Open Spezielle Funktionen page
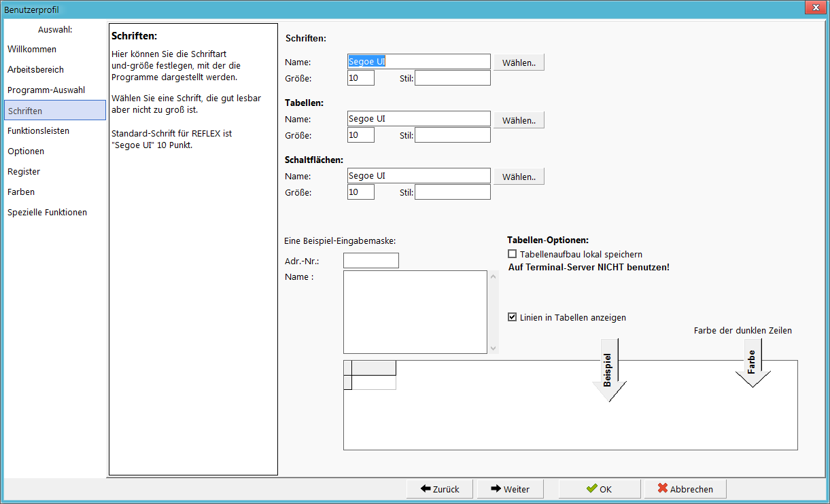The width and height of the screenshot is (830, 504). pyautogui.click(x=47, y=213)
